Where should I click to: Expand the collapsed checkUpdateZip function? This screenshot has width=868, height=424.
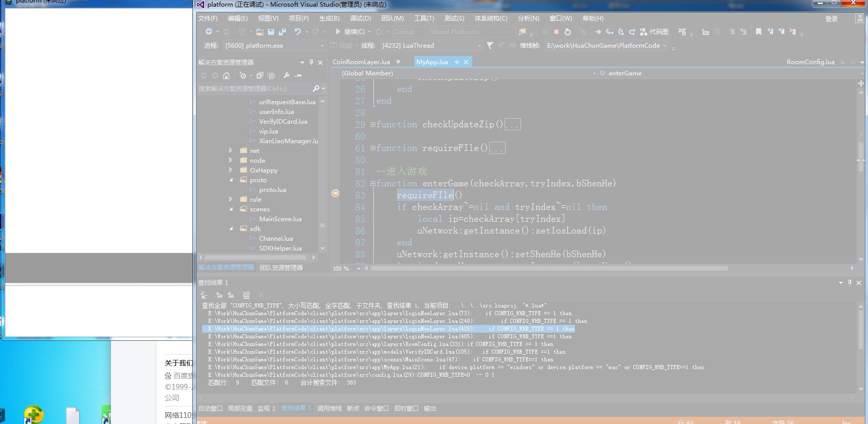pyautogui.click(x=373, y=125)
